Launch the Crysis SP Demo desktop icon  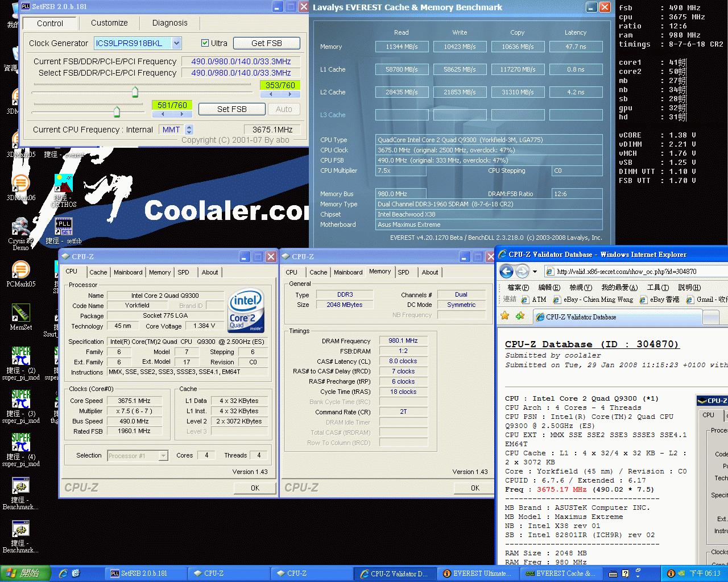[20, 227]
